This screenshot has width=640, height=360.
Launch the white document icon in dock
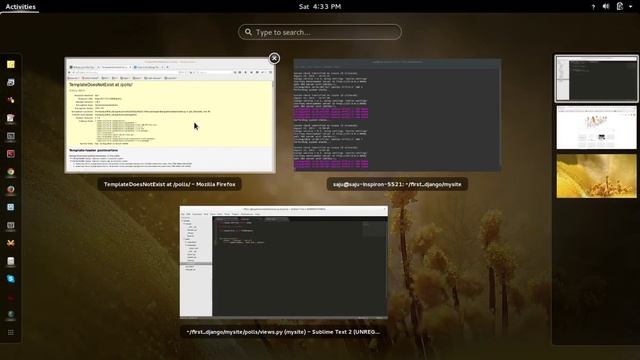(11, 261)
